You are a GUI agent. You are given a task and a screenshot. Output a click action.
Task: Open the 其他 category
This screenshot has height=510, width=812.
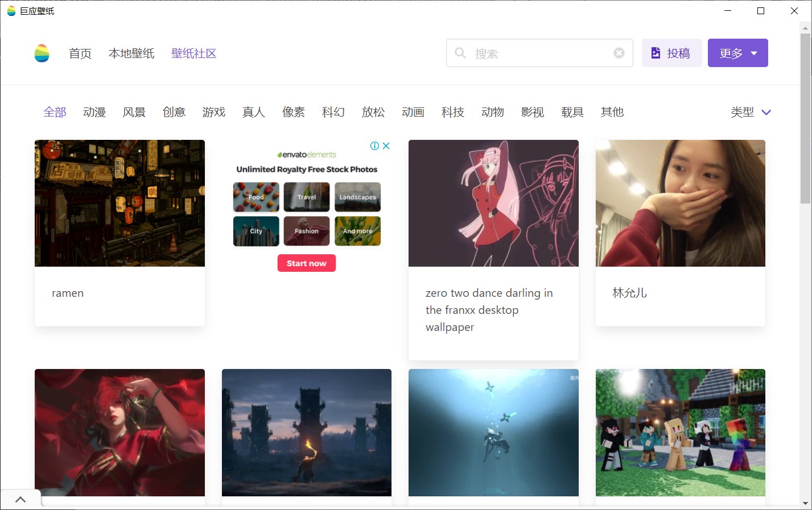[612, 112]
